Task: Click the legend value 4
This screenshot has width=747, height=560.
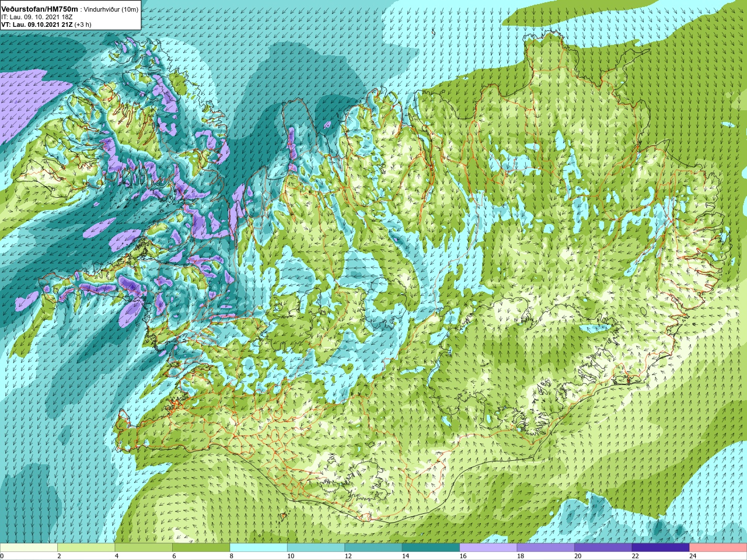Action: [117, 556]
